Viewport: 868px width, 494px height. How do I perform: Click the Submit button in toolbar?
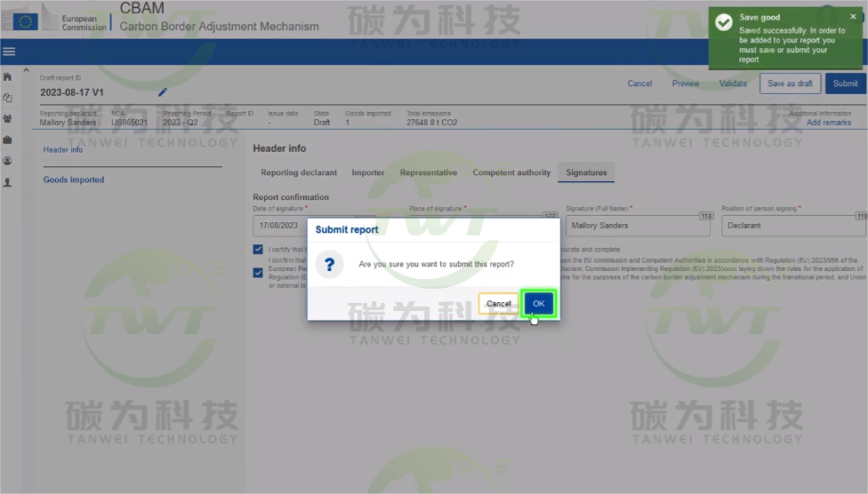pos(845,84)
